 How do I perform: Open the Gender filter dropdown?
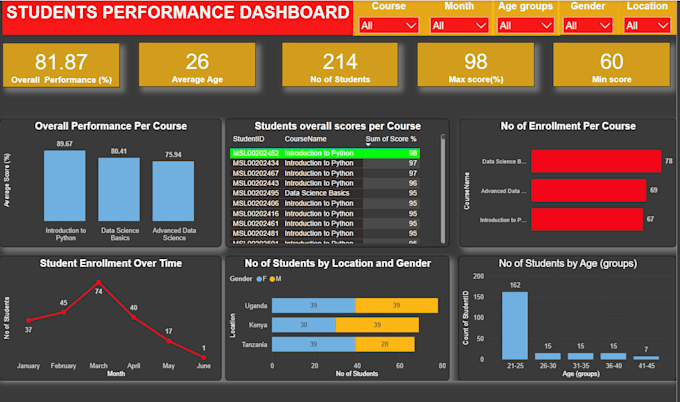tap(588, 26)
